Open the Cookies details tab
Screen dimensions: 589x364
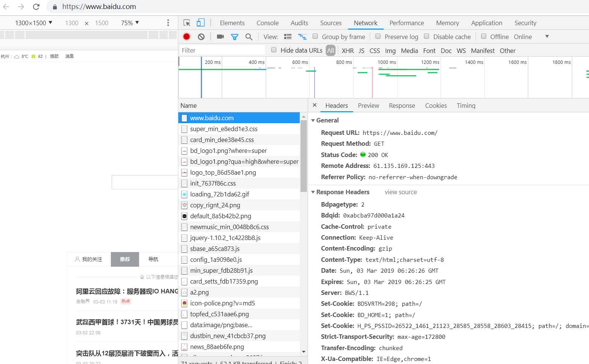click(436, 106)
